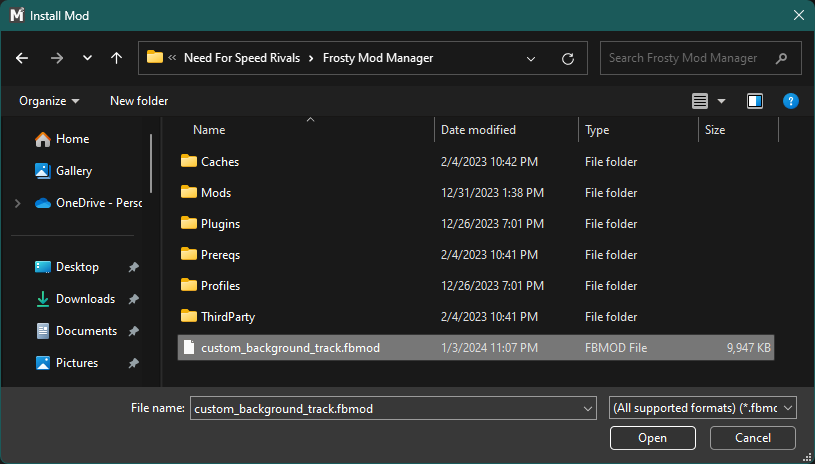Change view layout icon
Viewport: 815px width, 464px height.
(x=700, y=101)
